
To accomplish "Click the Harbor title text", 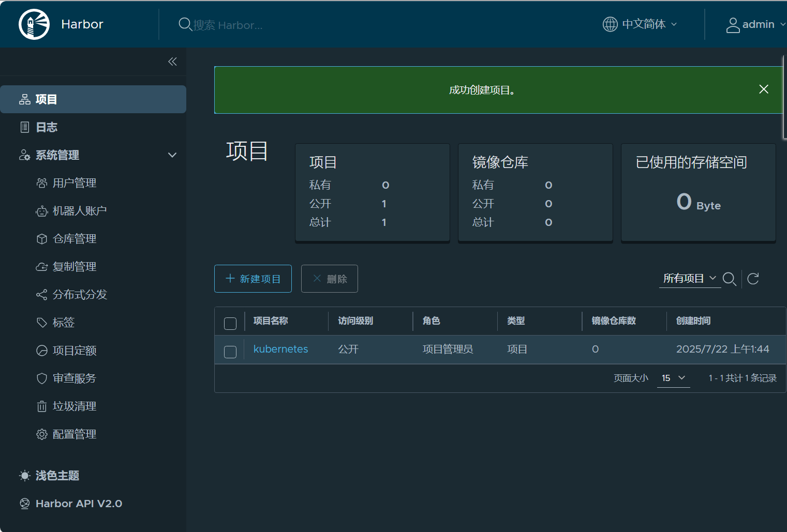I will 82,24.
